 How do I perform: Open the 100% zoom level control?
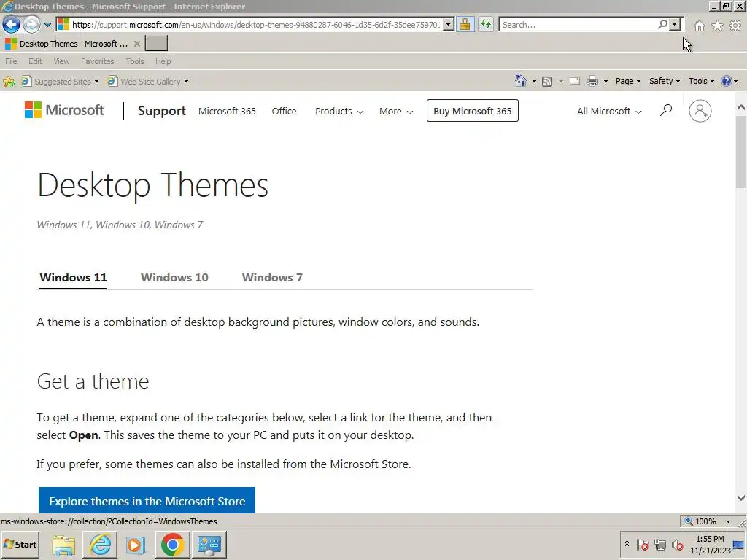(708, 521)
